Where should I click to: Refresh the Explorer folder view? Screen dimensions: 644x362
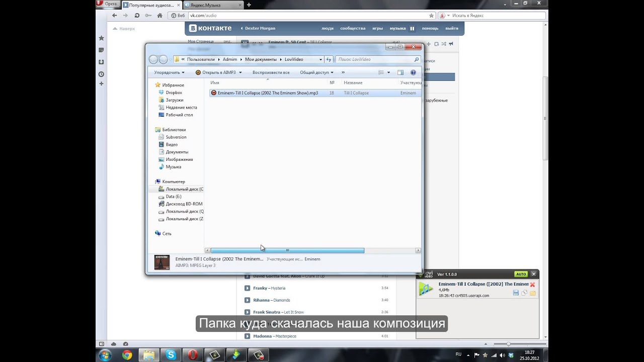pos(329,59)
